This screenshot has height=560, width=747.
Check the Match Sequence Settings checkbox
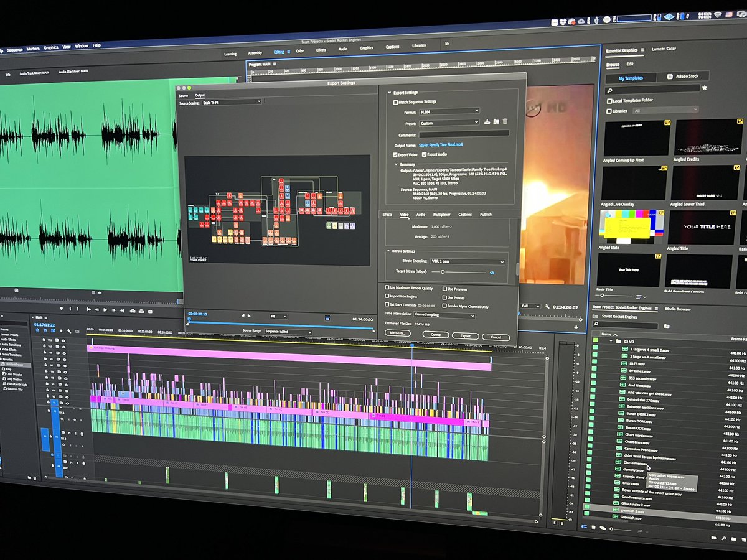pyautogui.click(x=395, y=101)
